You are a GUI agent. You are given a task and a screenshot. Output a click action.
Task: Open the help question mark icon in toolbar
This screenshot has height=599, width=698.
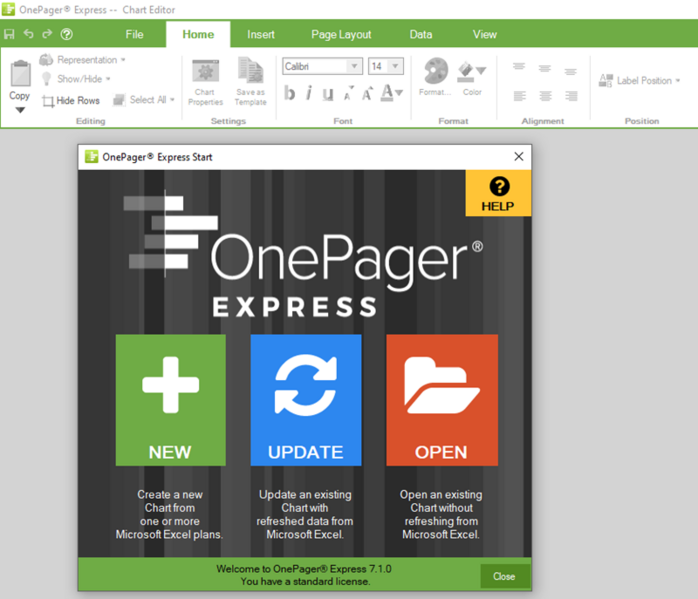[x=67, y=34]
